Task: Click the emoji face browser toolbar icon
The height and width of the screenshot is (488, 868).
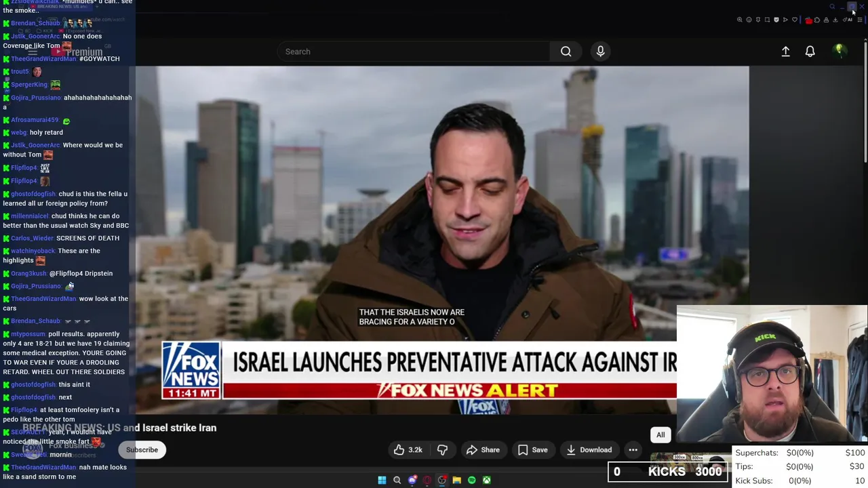Action: [749, 20]
